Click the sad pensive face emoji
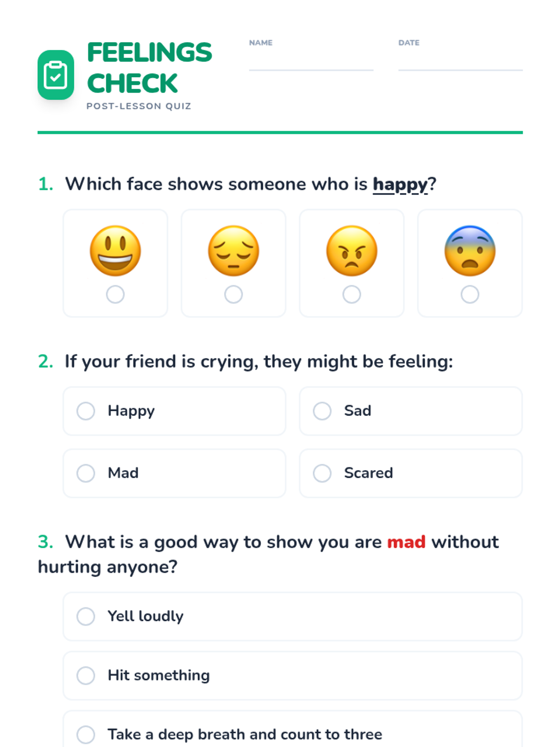 [x=233, y=251]
